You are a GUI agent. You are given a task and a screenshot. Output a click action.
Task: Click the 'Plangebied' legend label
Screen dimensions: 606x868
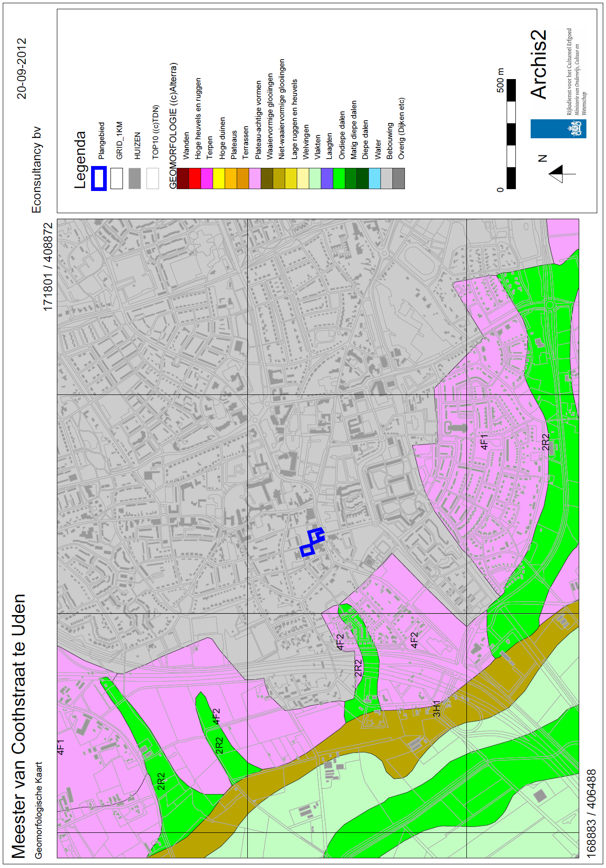(102, 141)
